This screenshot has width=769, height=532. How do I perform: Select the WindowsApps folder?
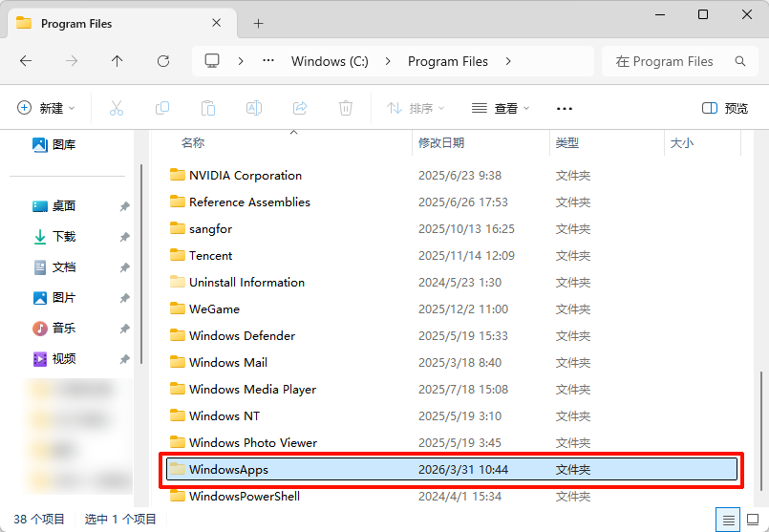pos(451,469)
